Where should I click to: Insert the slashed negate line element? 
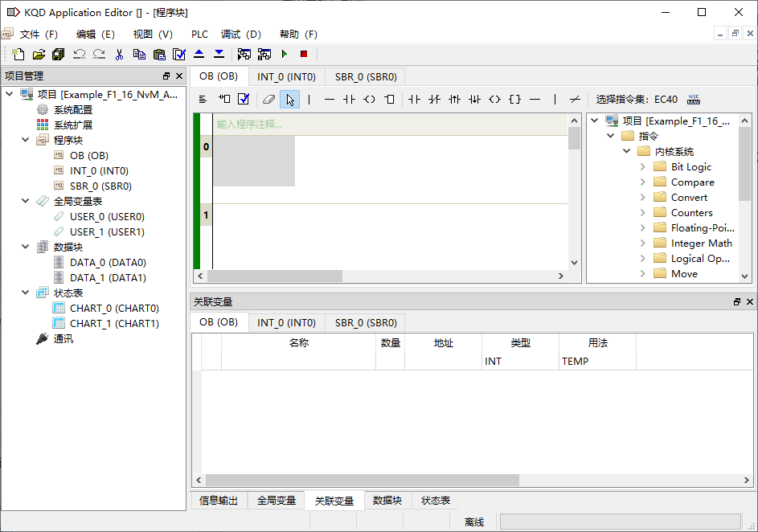(575, 99)
